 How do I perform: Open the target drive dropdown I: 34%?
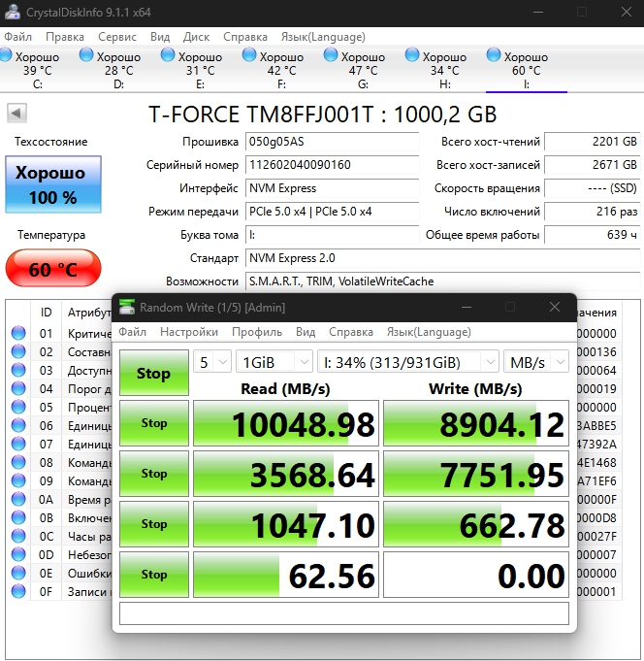[x=407, y=362]
